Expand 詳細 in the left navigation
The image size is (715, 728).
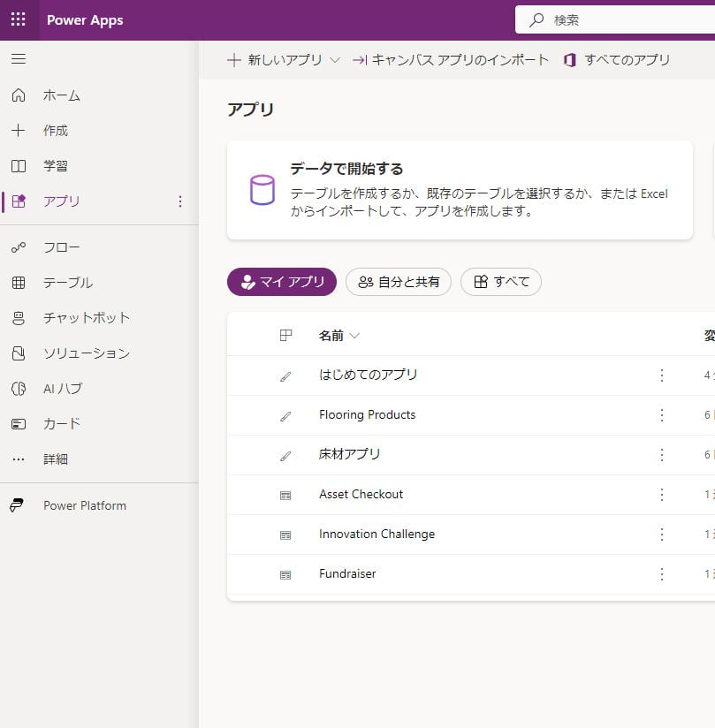(56, 459)
